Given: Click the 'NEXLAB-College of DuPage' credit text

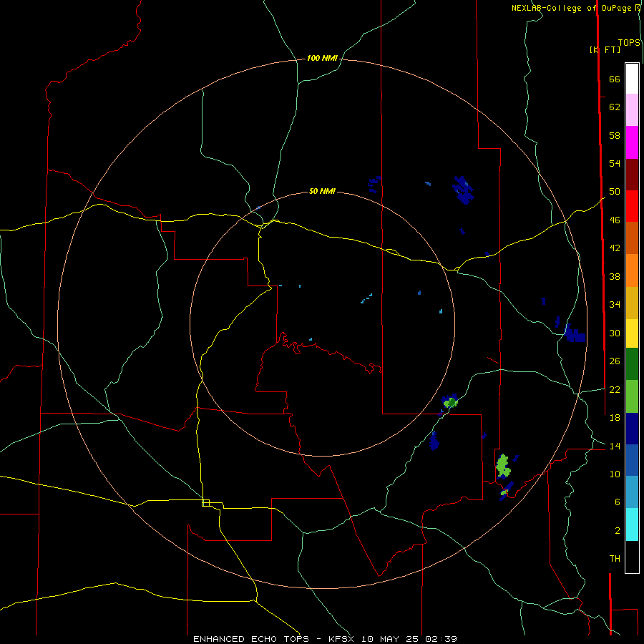Looking at the screenshot, I should [571, 8].
